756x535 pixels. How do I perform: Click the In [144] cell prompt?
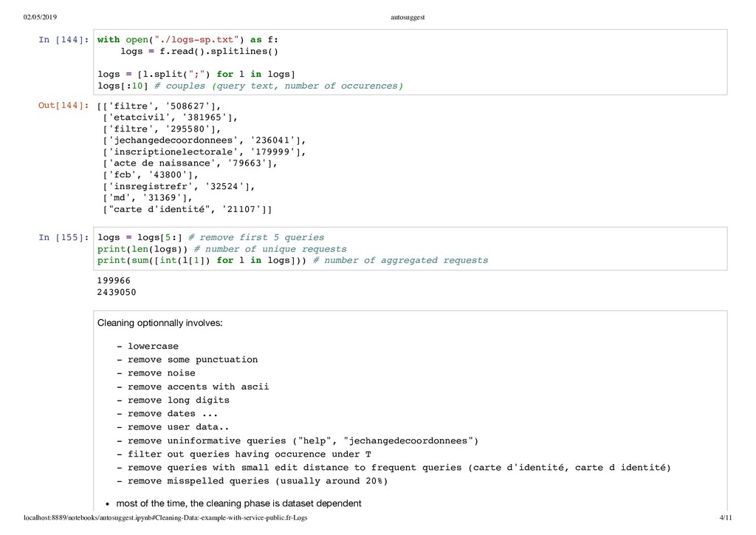tap(63, 40)
